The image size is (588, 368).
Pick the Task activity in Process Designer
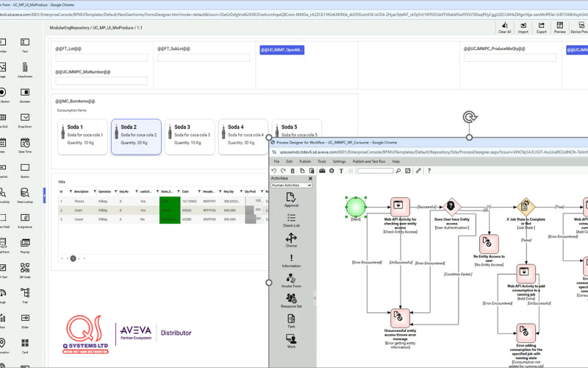point(291,321)
